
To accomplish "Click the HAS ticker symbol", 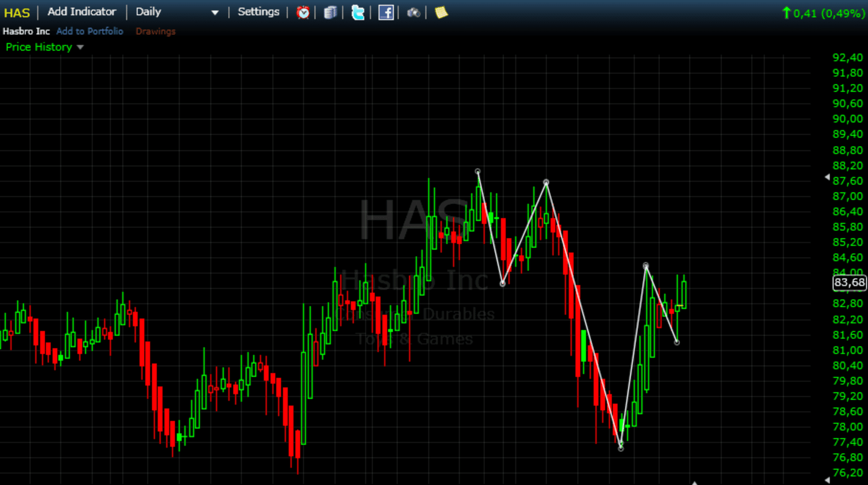I will 17,13.
